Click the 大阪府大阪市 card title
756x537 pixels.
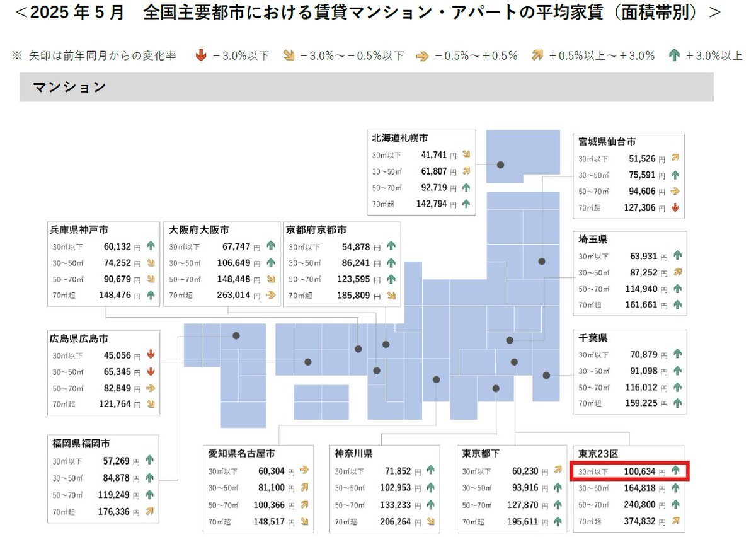pos(198,230)
